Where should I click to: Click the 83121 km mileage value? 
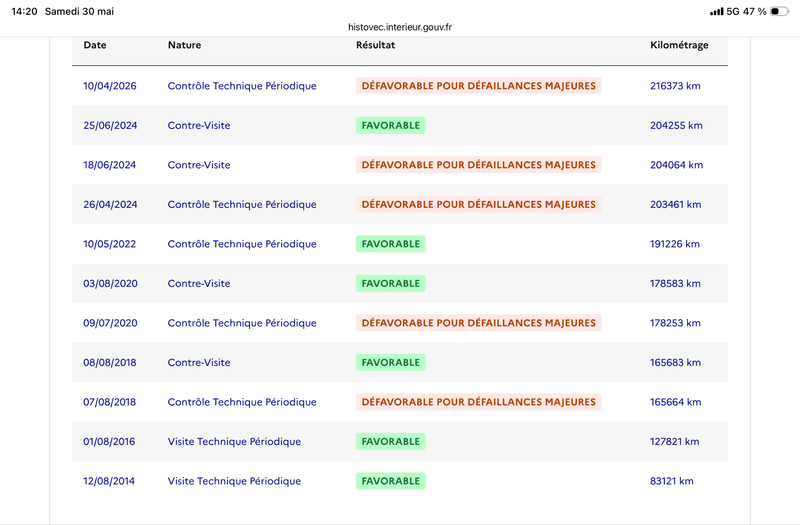point(671,481)
